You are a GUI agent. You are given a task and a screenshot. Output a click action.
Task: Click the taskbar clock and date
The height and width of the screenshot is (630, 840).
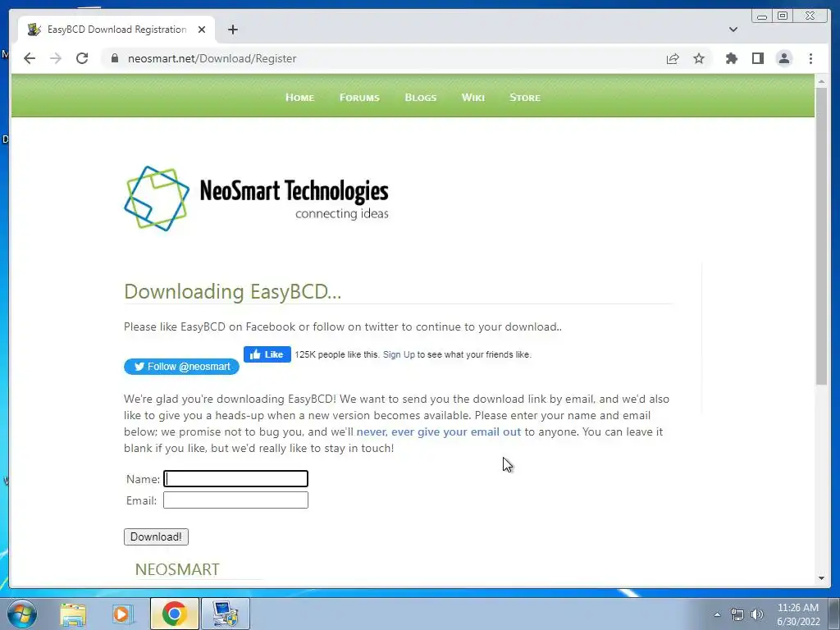pyautogui.click(x=798, y=614)
